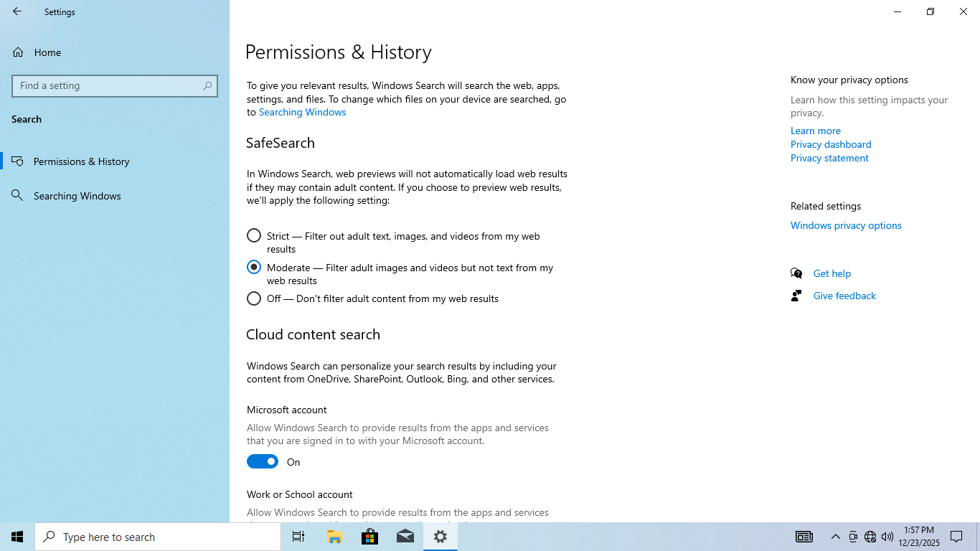Select Strict SafeSearch option
The height and width of the screenshot is (551, 980).
(254, 235)
